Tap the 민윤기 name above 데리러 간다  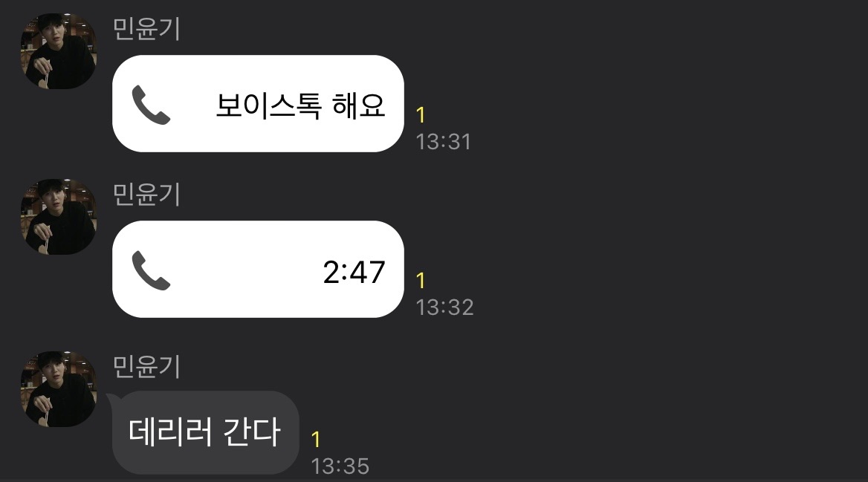[146, 366]
